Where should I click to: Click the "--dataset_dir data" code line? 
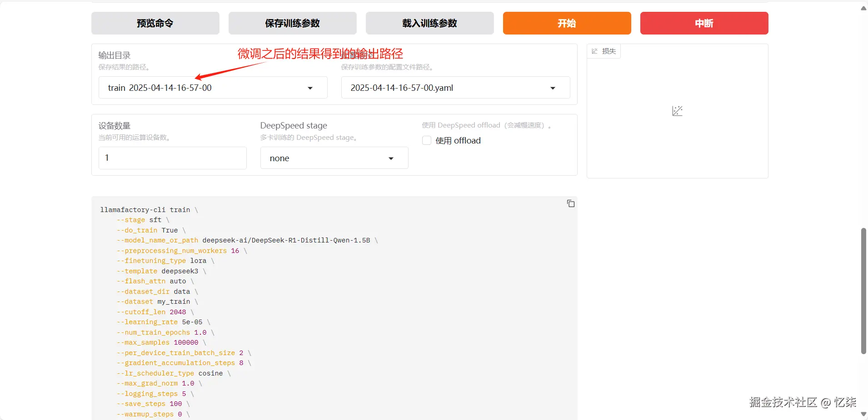[x=157, y=292]
